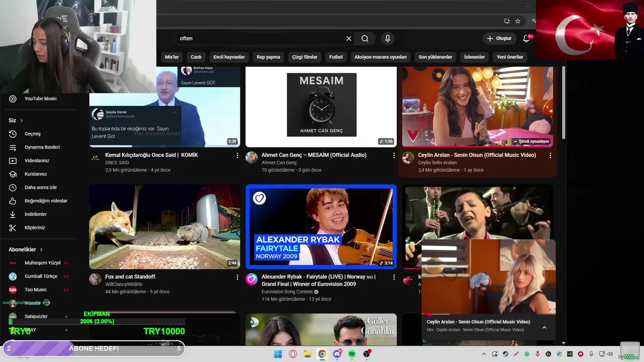Open options menu for Alexander Rybak Fairytale
644x362 pixels.
394,277
